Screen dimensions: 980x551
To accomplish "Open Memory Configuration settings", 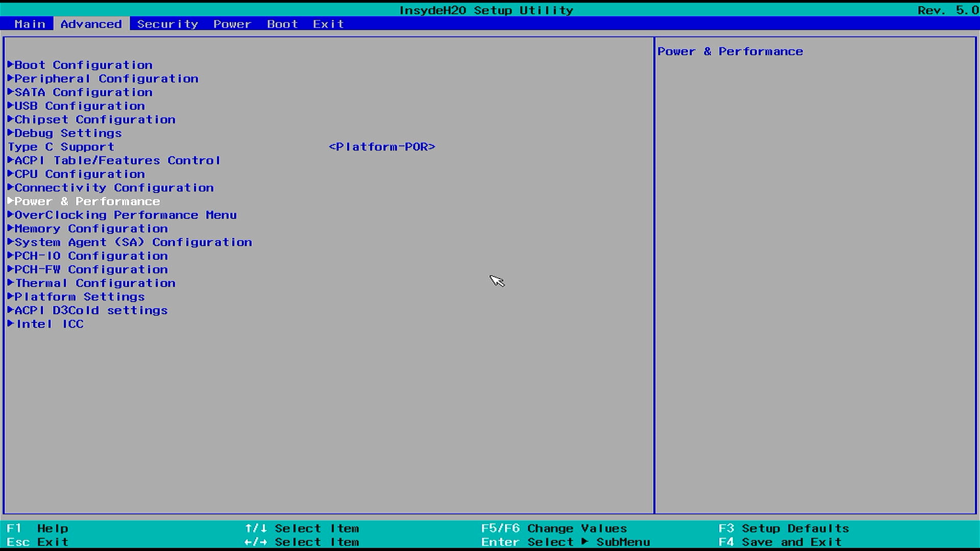I will (91, 229).
